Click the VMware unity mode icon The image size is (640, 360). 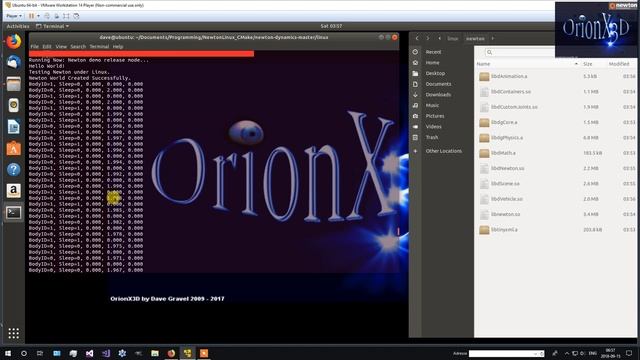(x=76, y=16)
